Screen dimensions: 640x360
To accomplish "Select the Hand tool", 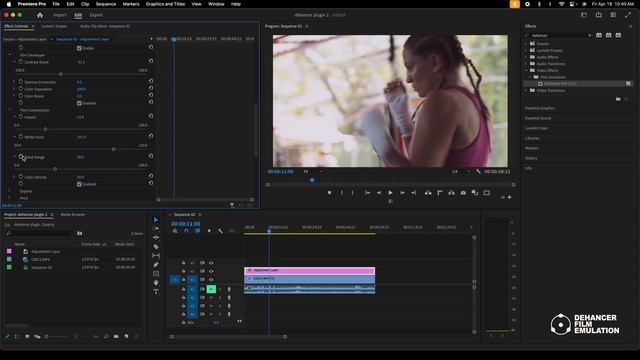I will (156, 283).
